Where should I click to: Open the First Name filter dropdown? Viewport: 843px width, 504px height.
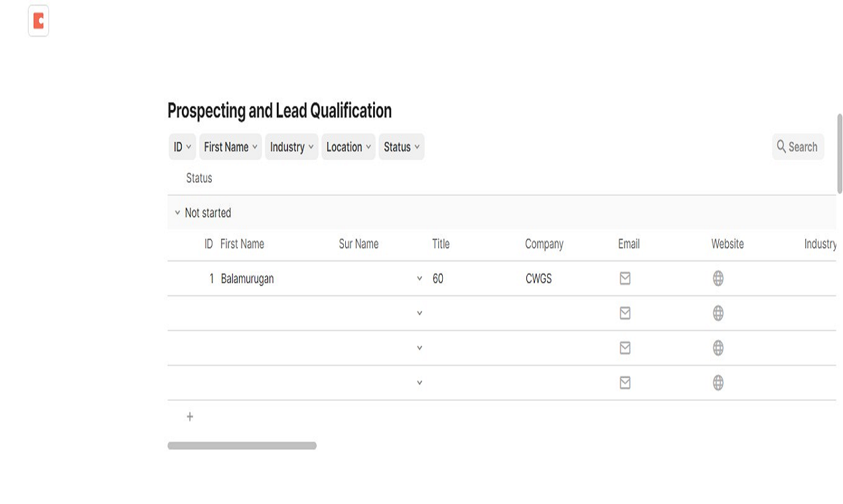pos(230,147)
